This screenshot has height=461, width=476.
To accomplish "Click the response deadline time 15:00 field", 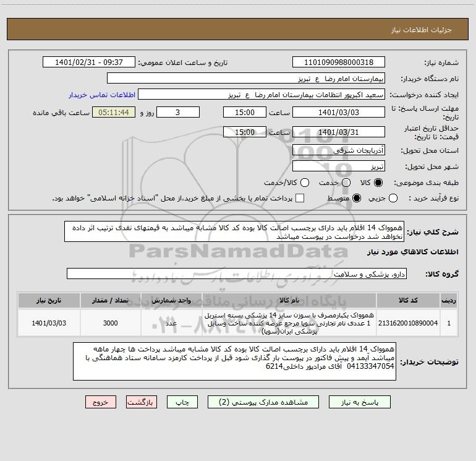I will 245,112.
